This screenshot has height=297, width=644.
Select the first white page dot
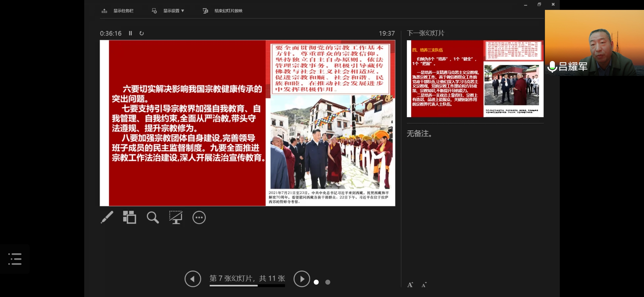coord(316,282)
